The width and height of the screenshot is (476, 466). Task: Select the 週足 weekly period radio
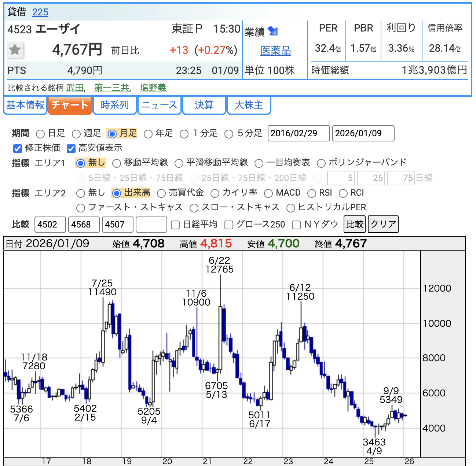(76, 134)
